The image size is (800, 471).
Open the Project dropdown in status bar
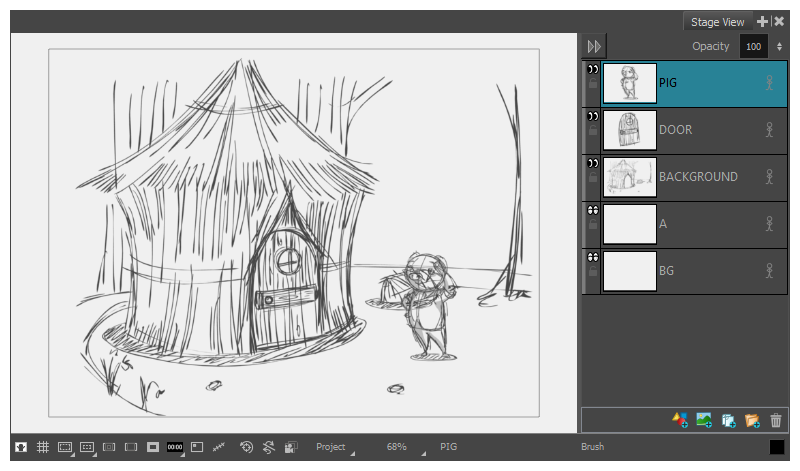(x=334, y=447)
